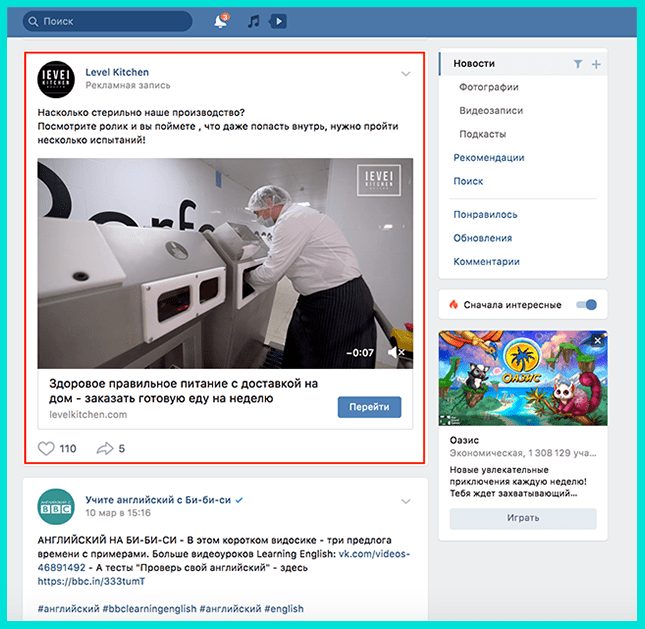Go to Рекомендации
Viewport: 645px width, 629px height.
(489, 158)
